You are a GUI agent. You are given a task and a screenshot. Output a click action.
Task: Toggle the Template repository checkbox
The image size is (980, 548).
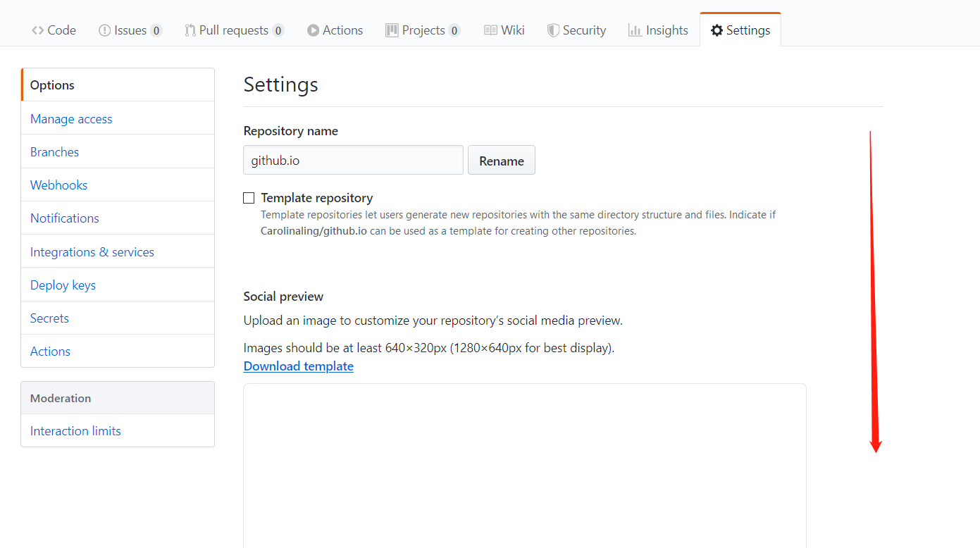[x=249, y=198]
